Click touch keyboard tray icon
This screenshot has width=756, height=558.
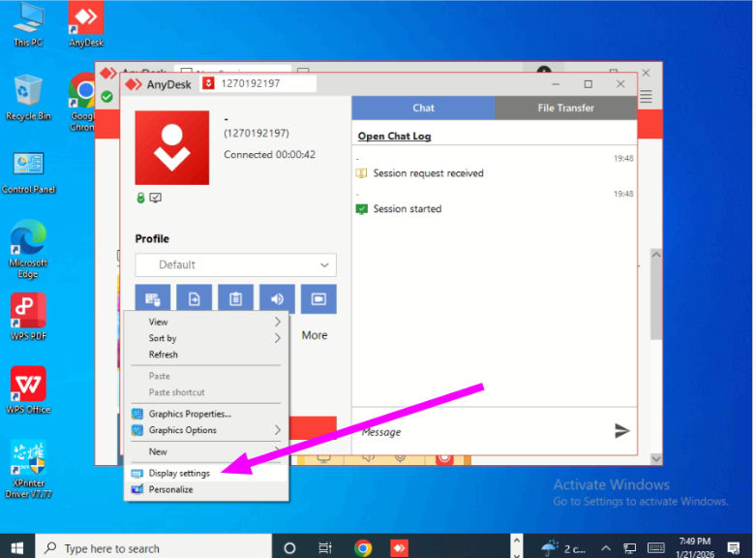[x=655, y=548]
